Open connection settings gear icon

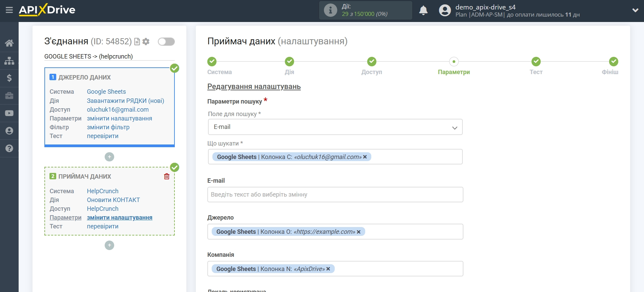146,42
